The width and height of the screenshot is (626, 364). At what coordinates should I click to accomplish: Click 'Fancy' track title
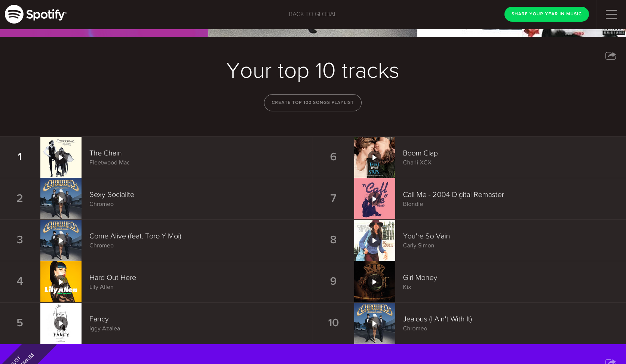point(99,319)
